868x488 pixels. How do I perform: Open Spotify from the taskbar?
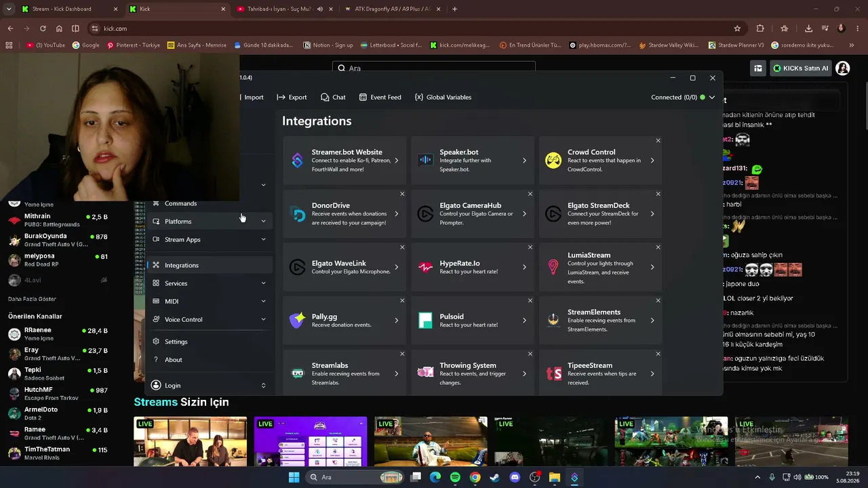tap(455, 477)
